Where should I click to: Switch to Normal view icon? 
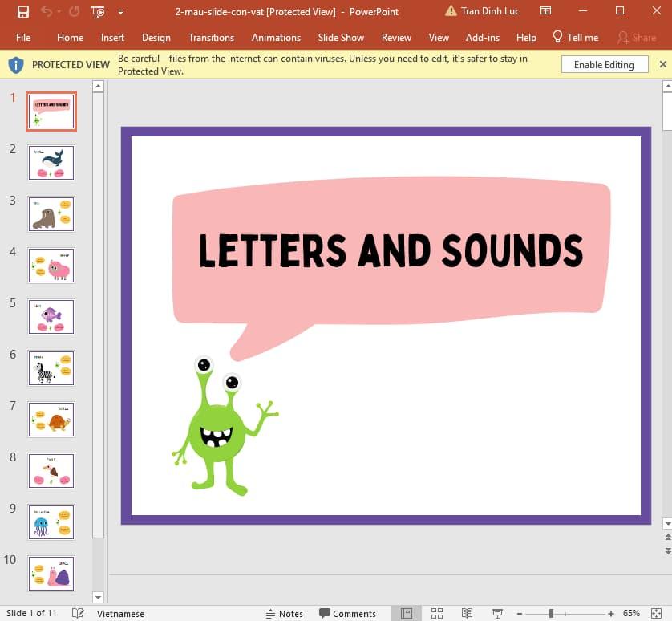(x=407, y=614)
